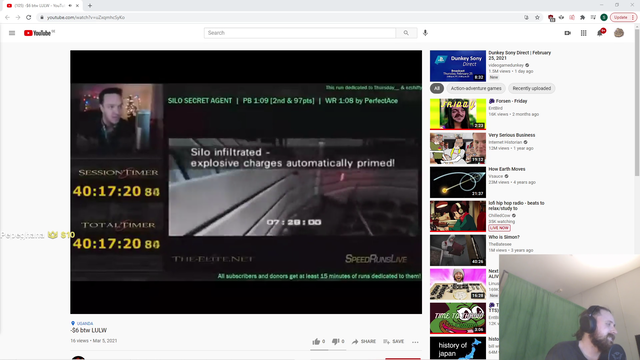Start voice search with microphone icon
The image size is (640, 360).
coord(425,33)
